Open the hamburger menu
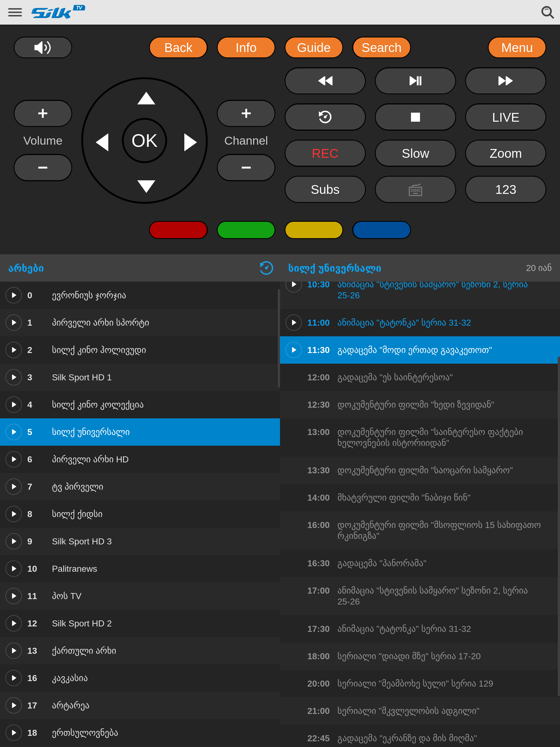 click(15, 12)
